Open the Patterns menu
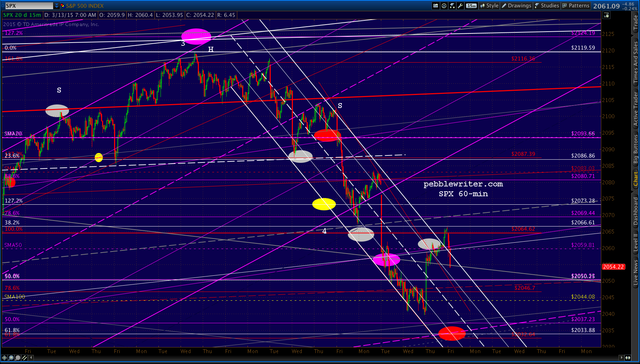 coord(576,6)
